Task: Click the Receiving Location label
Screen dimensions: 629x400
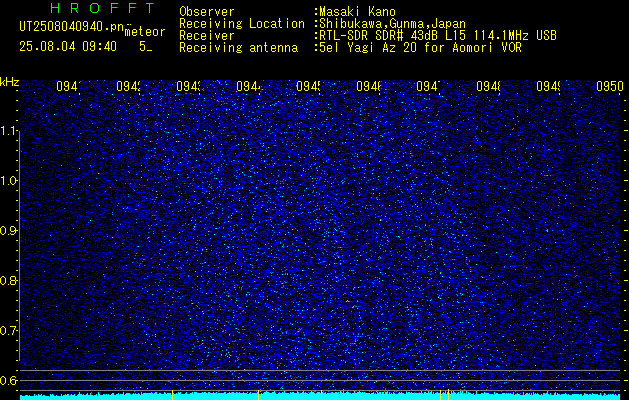Action: (x=242, y=24)
